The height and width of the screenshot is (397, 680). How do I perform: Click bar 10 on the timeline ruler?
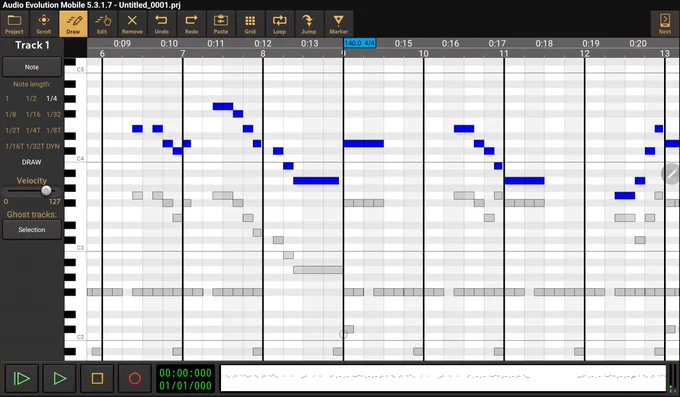423,54
